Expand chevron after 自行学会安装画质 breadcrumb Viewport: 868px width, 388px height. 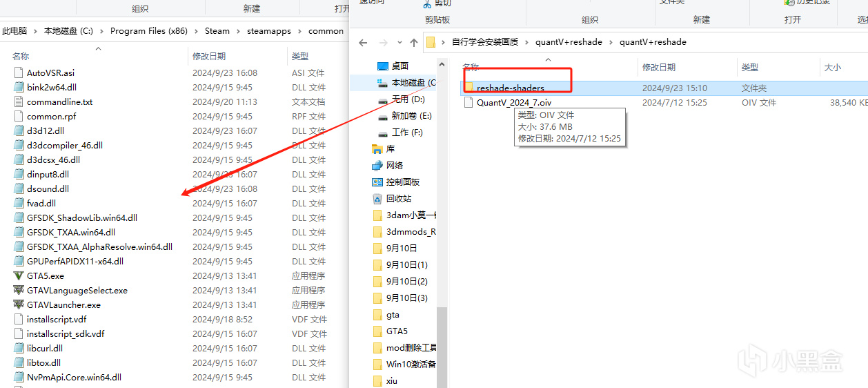tap(526, 42)
